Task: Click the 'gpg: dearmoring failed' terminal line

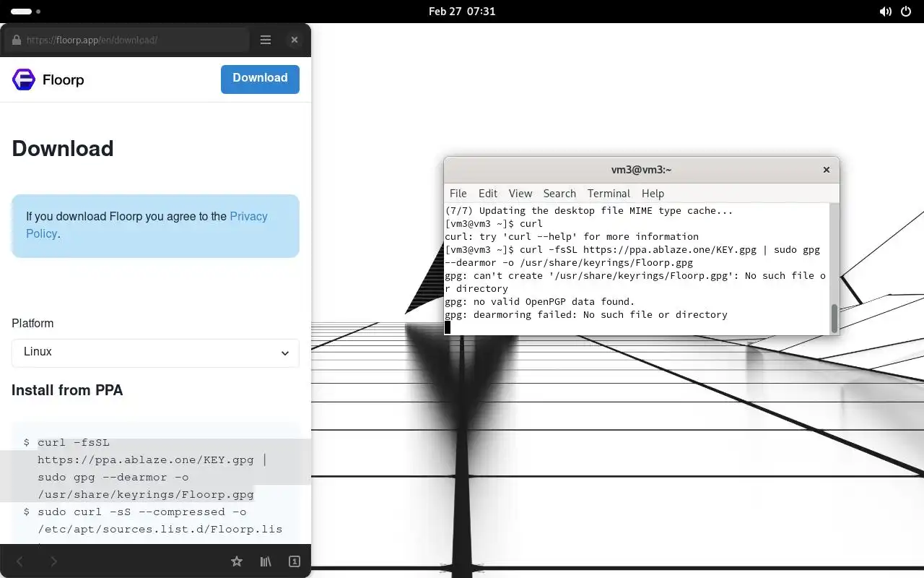Action: coord(586,315)
